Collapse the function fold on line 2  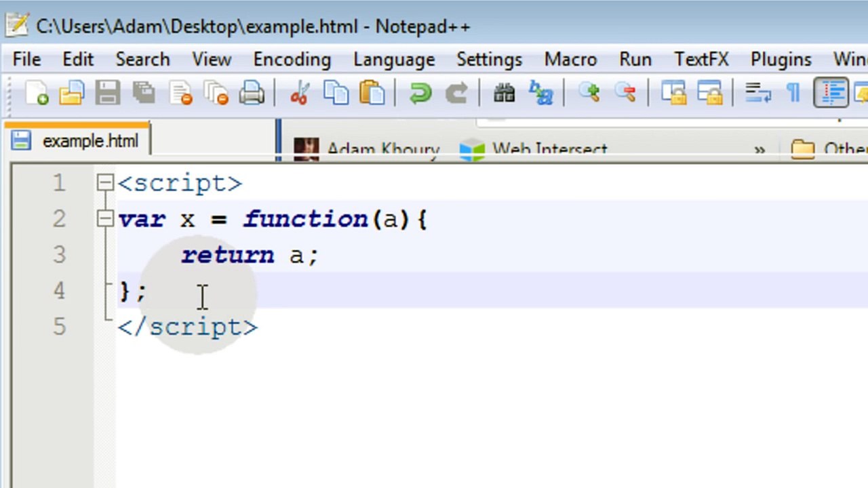(104, 218)
